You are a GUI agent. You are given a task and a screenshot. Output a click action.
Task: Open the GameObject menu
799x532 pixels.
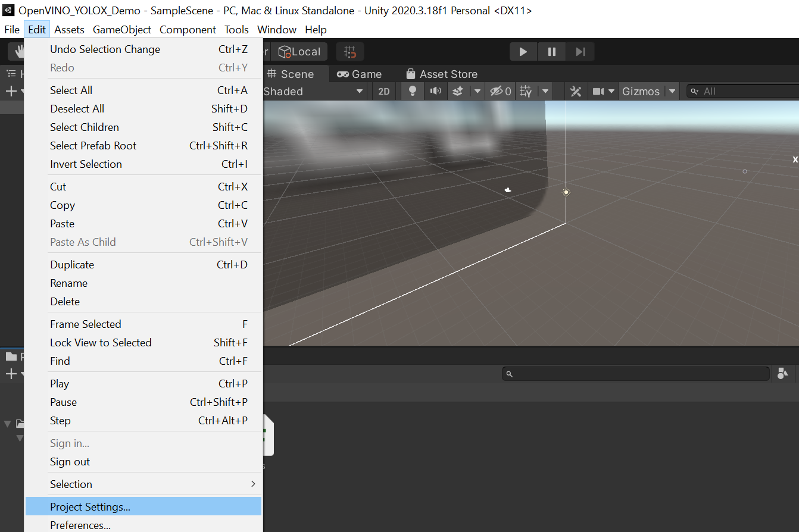point(122,29)
